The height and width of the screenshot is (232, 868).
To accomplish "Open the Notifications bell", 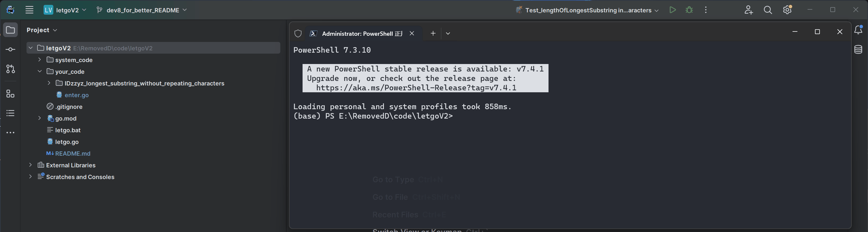I will point(858,30).
